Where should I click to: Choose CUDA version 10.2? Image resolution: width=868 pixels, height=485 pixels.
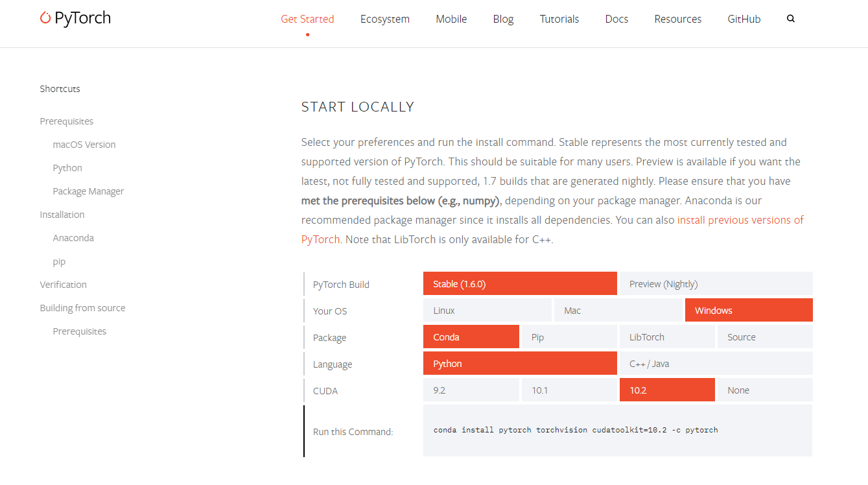tap(667, 390)
